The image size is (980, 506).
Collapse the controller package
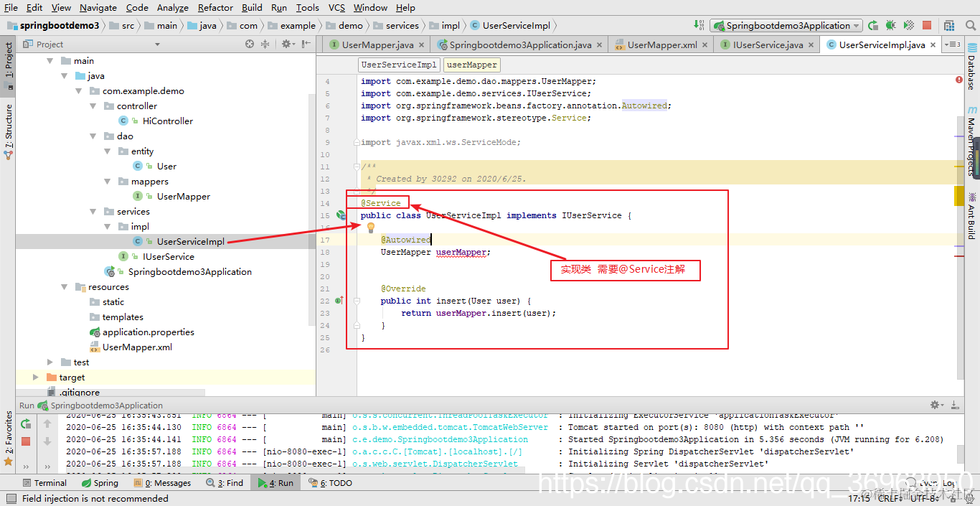(x=93, y=106)
